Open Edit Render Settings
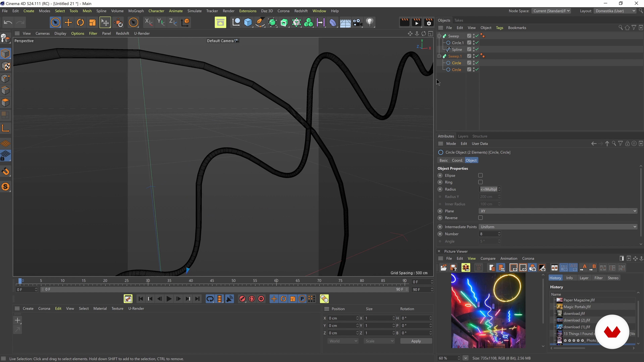The image size is (644, 362). pos(429,22)
